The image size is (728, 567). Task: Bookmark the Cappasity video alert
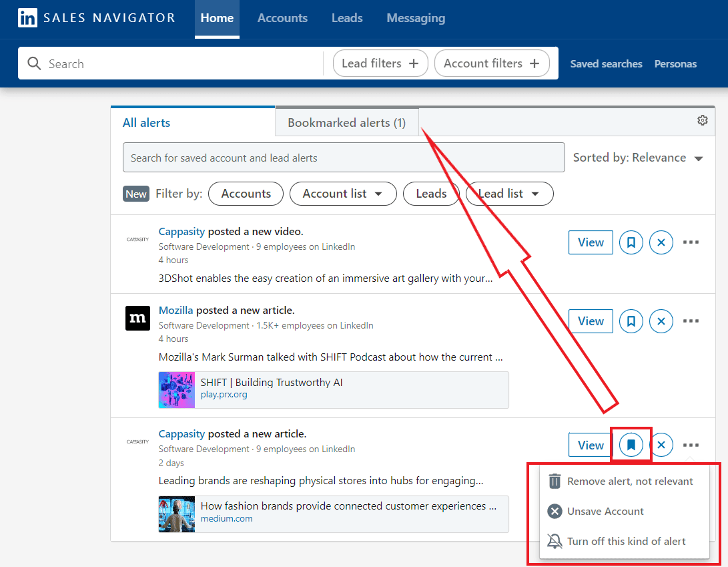click(631, 242)
